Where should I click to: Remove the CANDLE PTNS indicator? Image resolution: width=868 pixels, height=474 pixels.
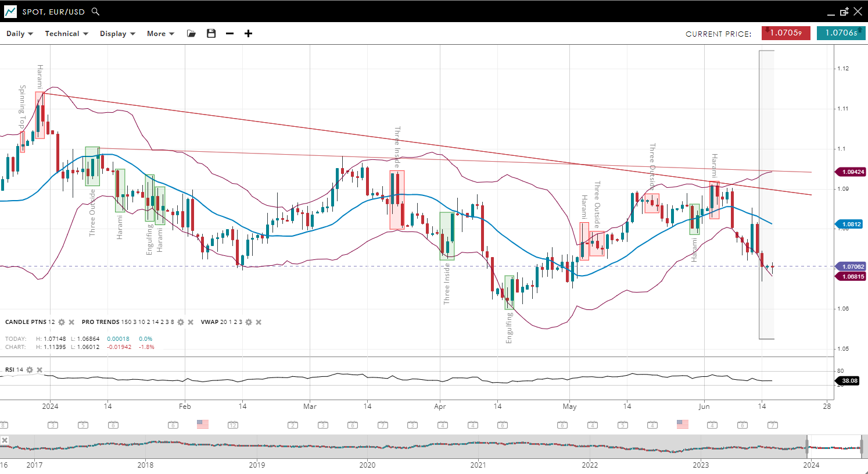[71, 322]
